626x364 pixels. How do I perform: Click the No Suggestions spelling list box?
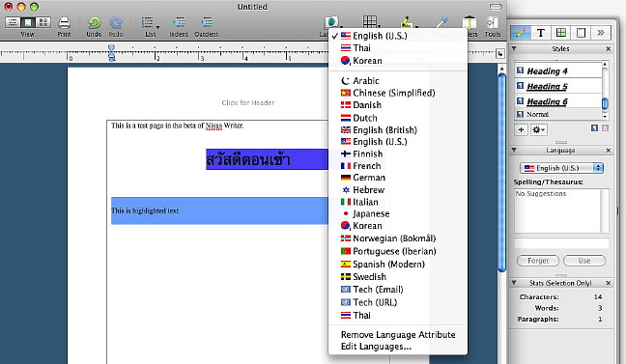coord(561,210)
